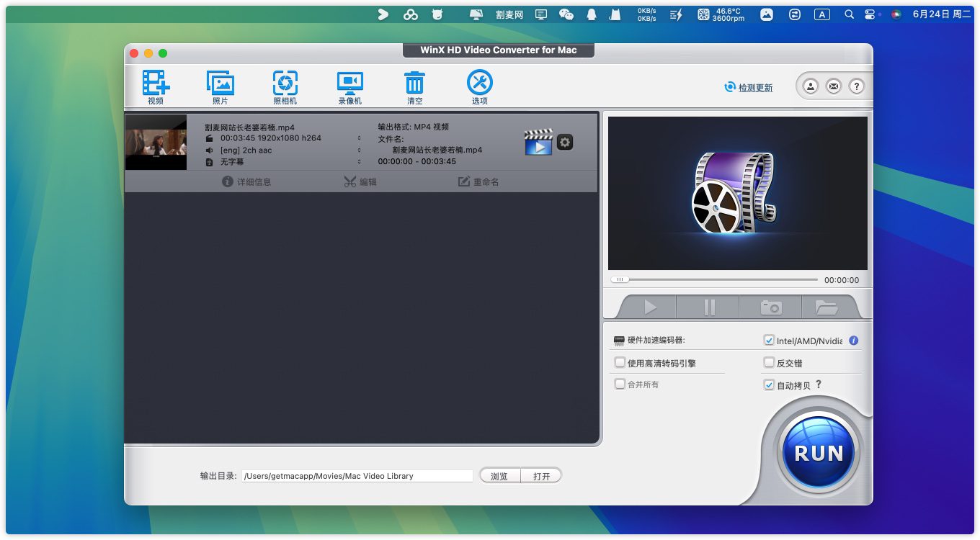
Task: Click the preview filmstrip display area
Action: [738, 193]
